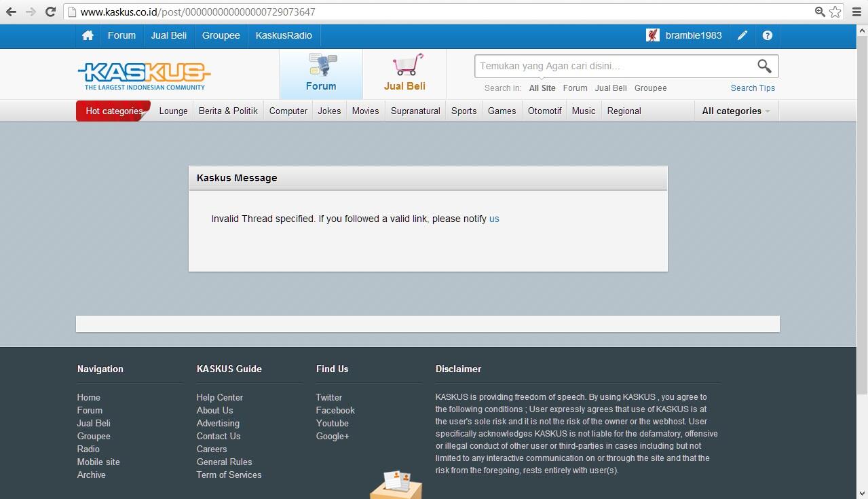Open the Search Tips link
868x499 pixels.
coord(753,88)
